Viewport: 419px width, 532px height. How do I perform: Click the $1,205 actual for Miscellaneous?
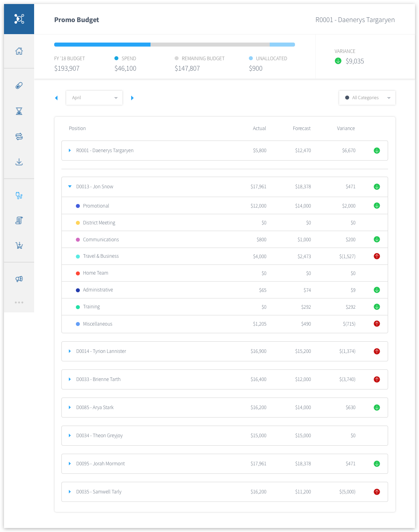[x=260, y=324]
